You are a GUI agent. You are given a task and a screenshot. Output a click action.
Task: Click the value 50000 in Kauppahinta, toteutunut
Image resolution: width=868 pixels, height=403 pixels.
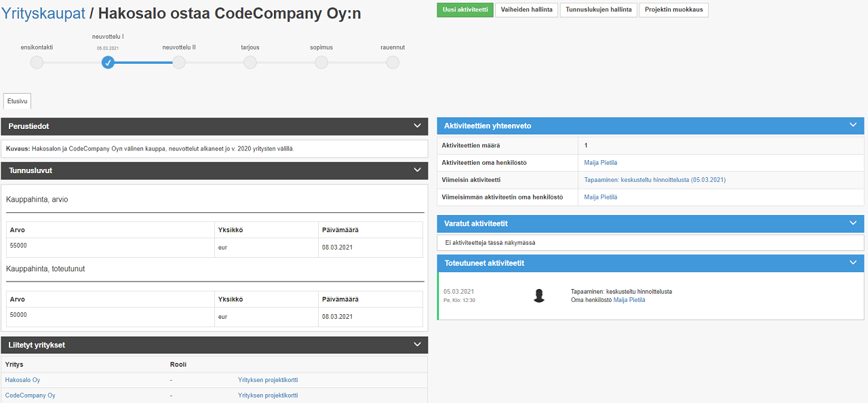(18, 315)
